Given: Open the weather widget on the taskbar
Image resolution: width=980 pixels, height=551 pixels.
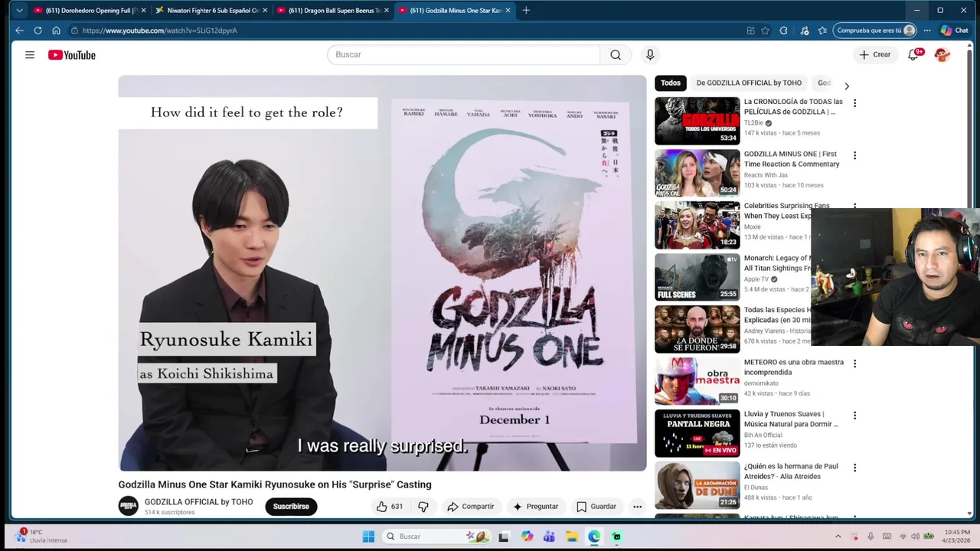Looking at the screenshot, I should (x=42, y=536).
